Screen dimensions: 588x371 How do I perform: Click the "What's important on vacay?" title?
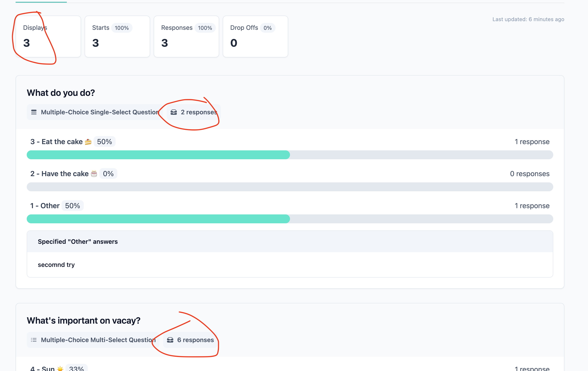point(84,321)
